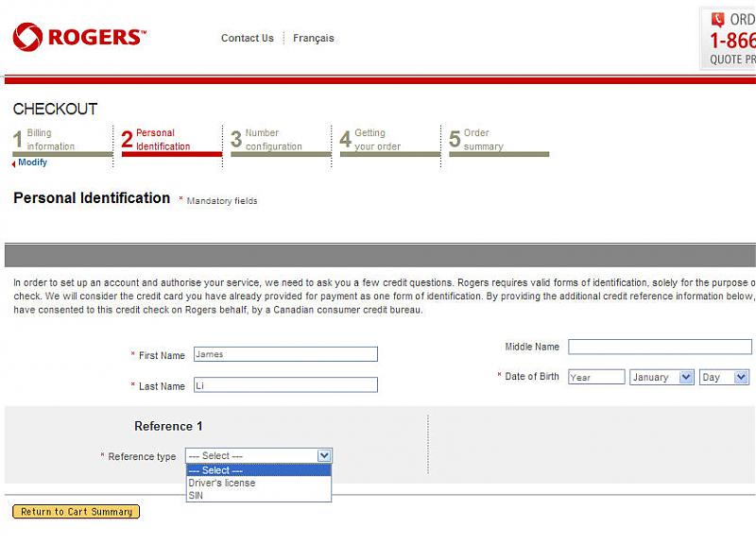Switch language to Français
The height and width of the screenshot is (544, 756).
pyautogui.click(x=314, y=38)
